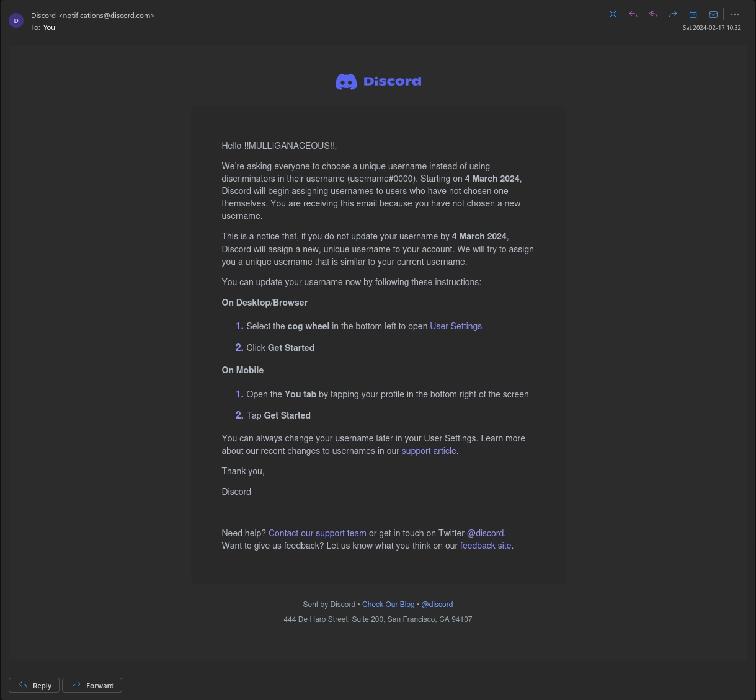Toggle light background via the sun icon
This screenshot has height=700, width=756.
613,14
